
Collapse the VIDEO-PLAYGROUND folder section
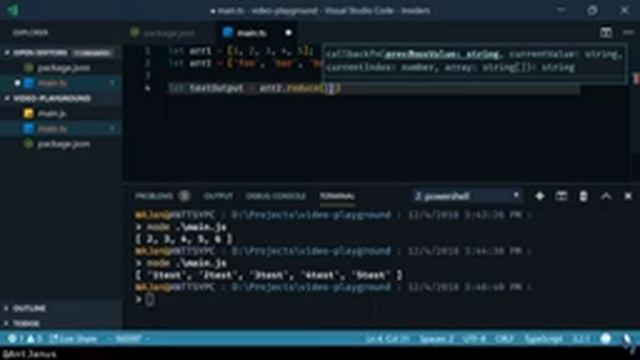point(51,98)
